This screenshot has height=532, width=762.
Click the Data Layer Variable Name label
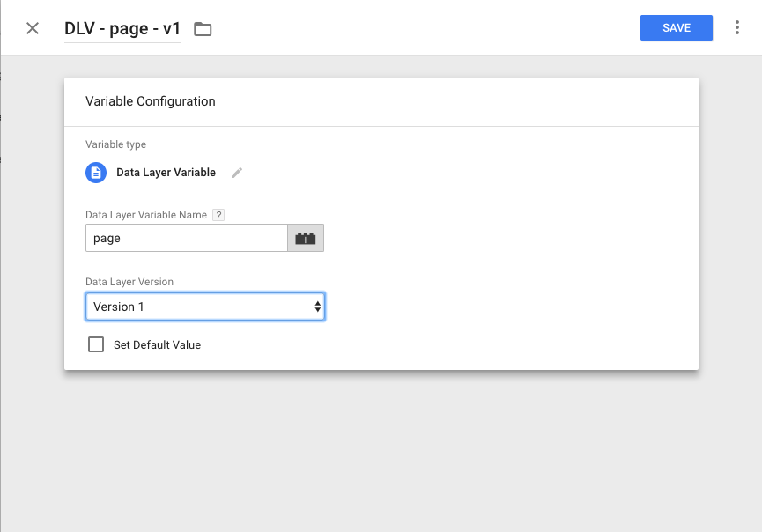[145, 215]
